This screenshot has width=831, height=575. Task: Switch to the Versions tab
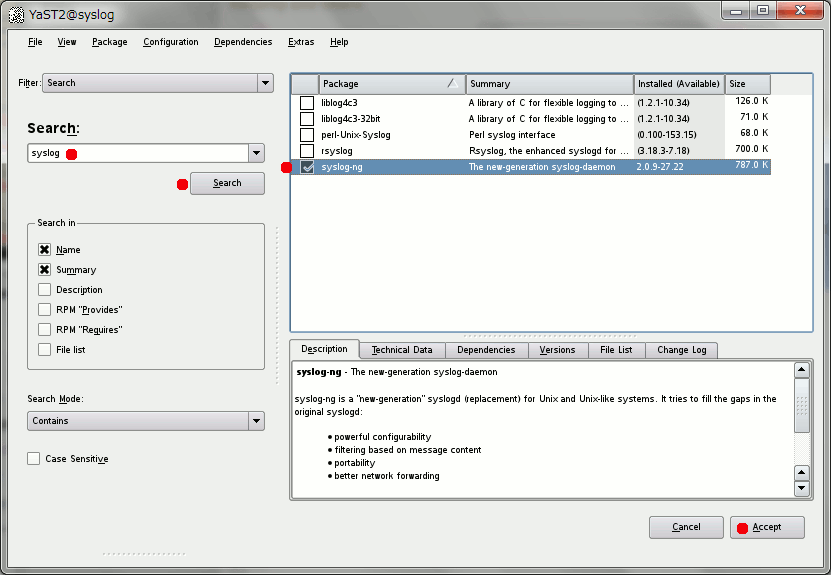point(558,350)
